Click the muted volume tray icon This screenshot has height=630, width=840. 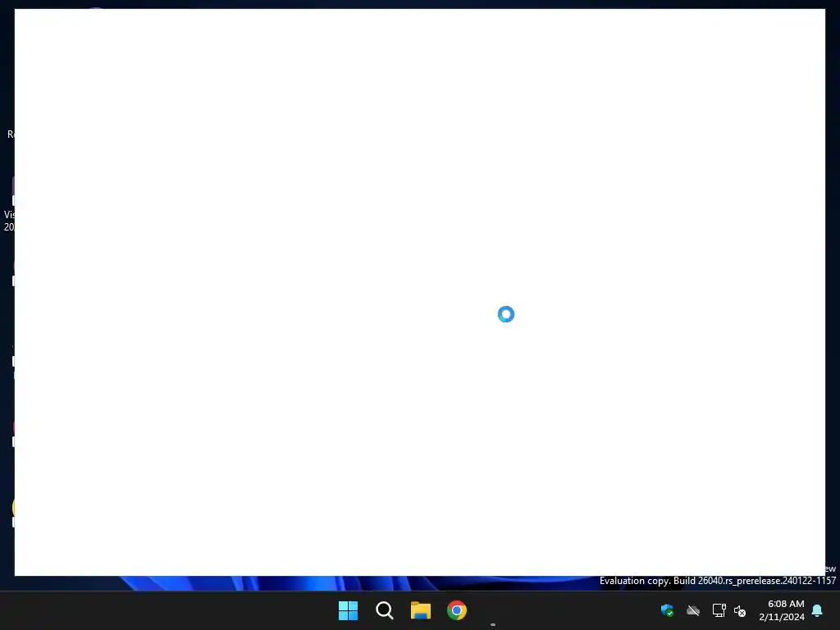740,610
